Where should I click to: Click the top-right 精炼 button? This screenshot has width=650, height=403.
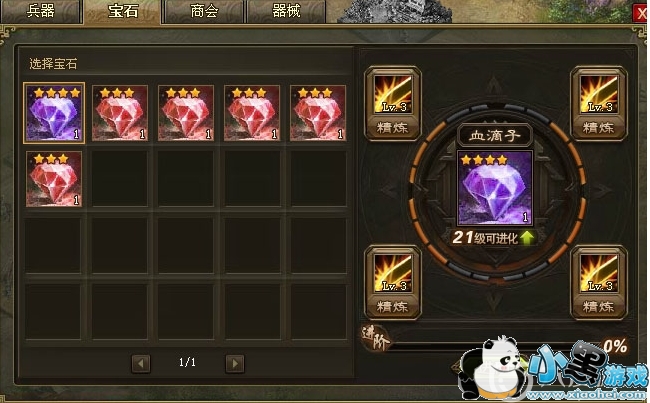pos(599,128)
